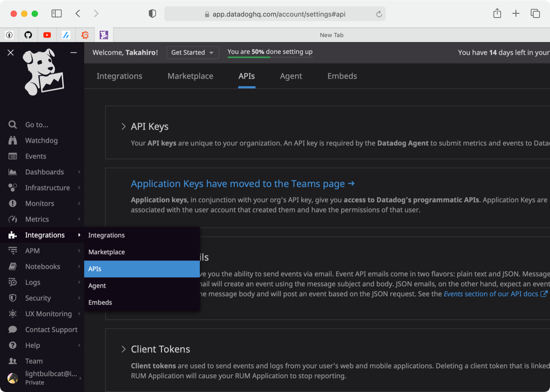Click the Notebooks book icon

(13, 266)
